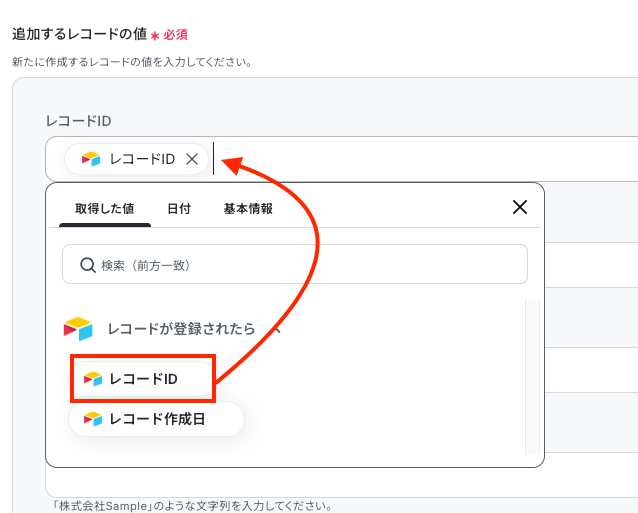Select the レコードID value option

[143, 379]
